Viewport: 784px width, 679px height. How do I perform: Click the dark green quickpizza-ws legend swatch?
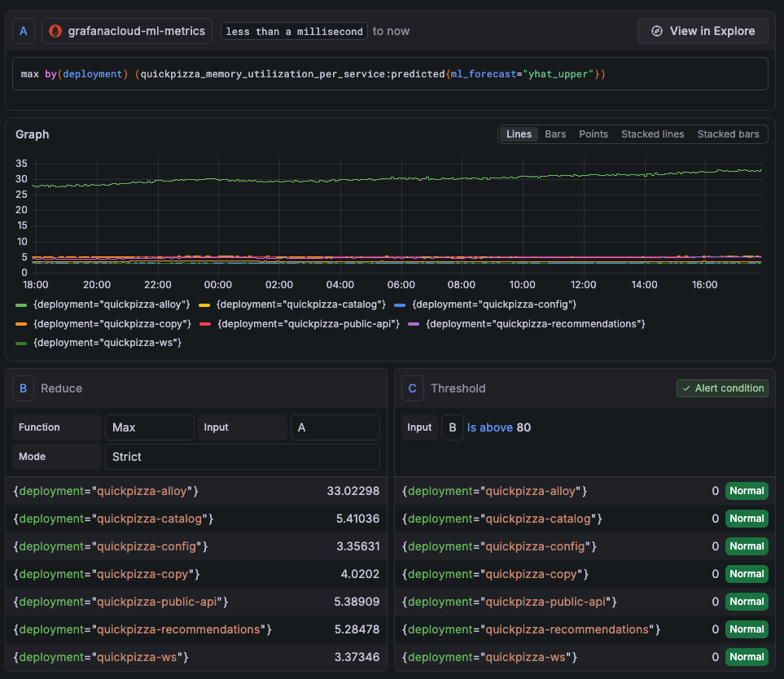(x=21, y=344)
